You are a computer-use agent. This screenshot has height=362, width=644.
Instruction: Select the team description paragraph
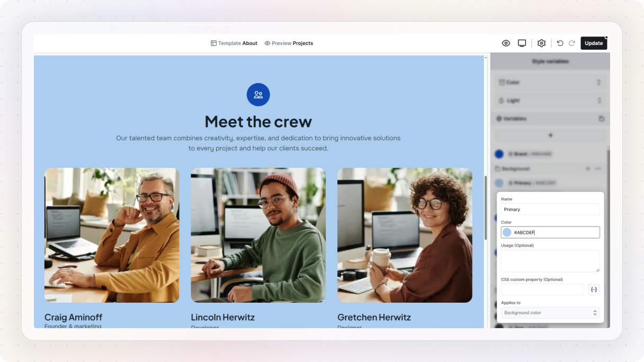258,143
